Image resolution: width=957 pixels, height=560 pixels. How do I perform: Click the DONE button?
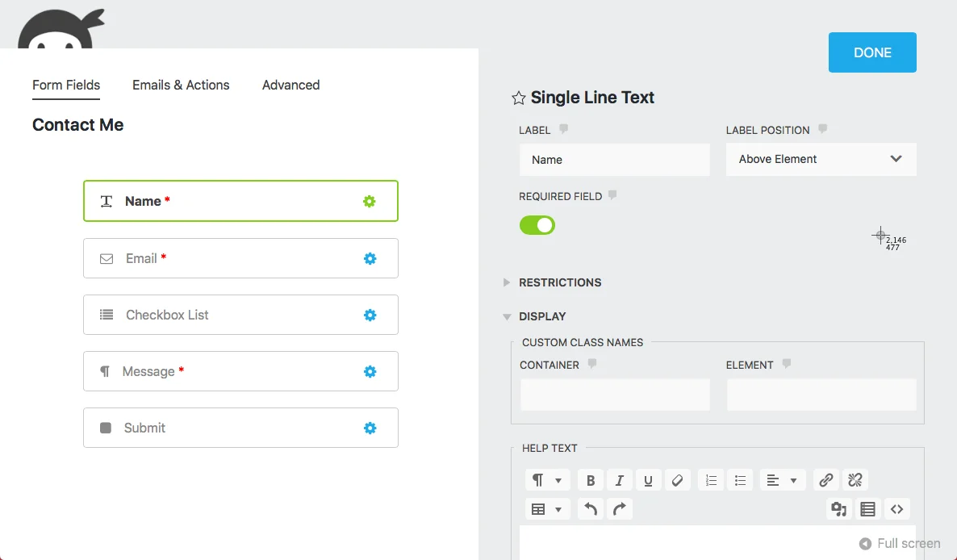coord(872,52)
